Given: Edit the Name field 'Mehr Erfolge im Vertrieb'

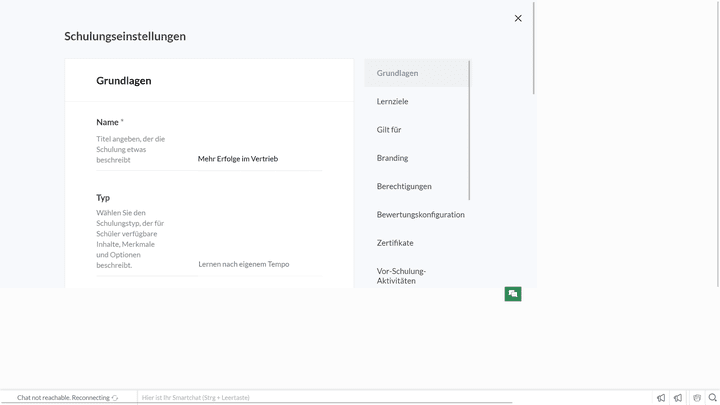Looking at the screenshot, I should 260,159.
